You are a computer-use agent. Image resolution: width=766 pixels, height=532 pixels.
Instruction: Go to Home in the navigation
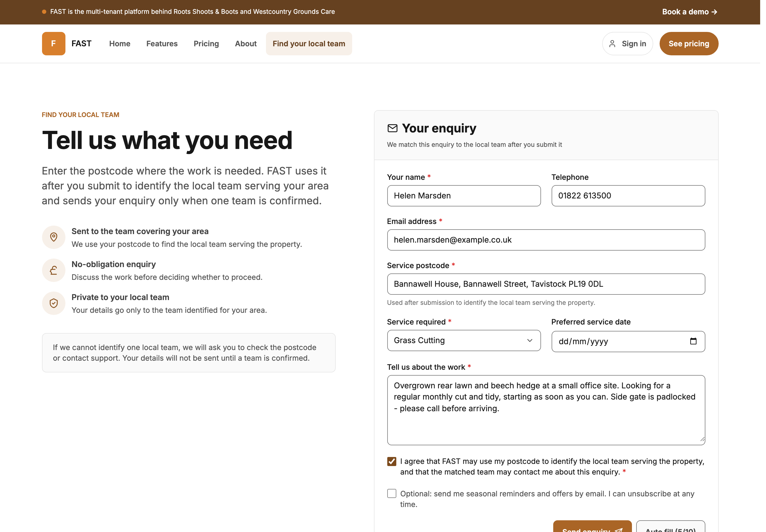pos(120,44)
